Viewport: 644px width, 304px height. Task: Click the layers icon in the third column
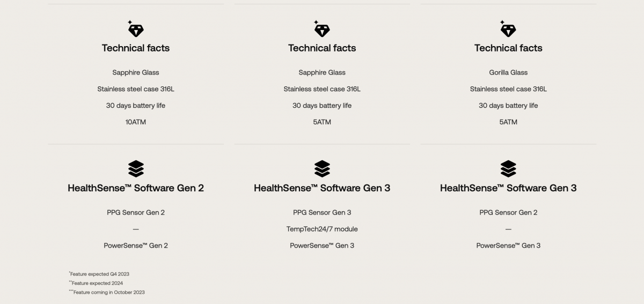pos(508,169)
